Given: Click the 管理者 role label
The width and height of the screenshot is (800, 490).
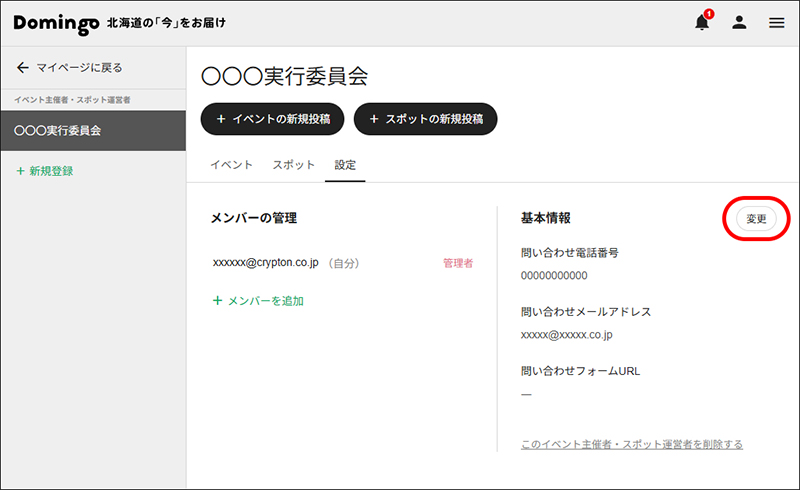Looking at the screenshot, I should pos(458,263).
